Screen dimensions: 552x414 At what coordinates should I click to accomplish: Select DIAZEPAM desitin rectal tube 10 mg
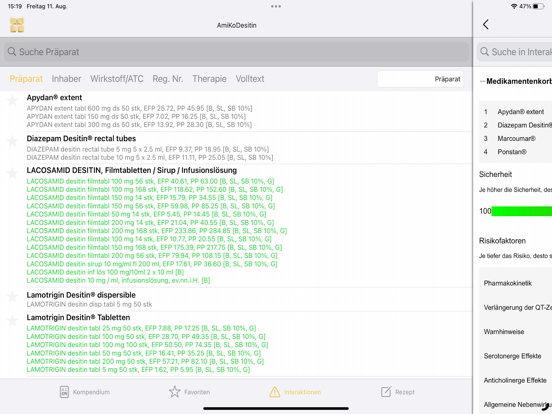[150, 157]
